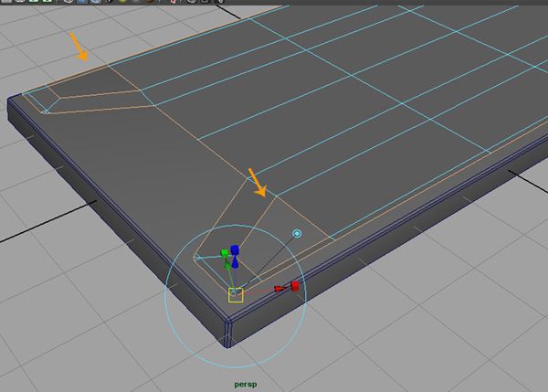
Task: Click the blue Z-axis manipulator handle
Action: tap(235, 249)
